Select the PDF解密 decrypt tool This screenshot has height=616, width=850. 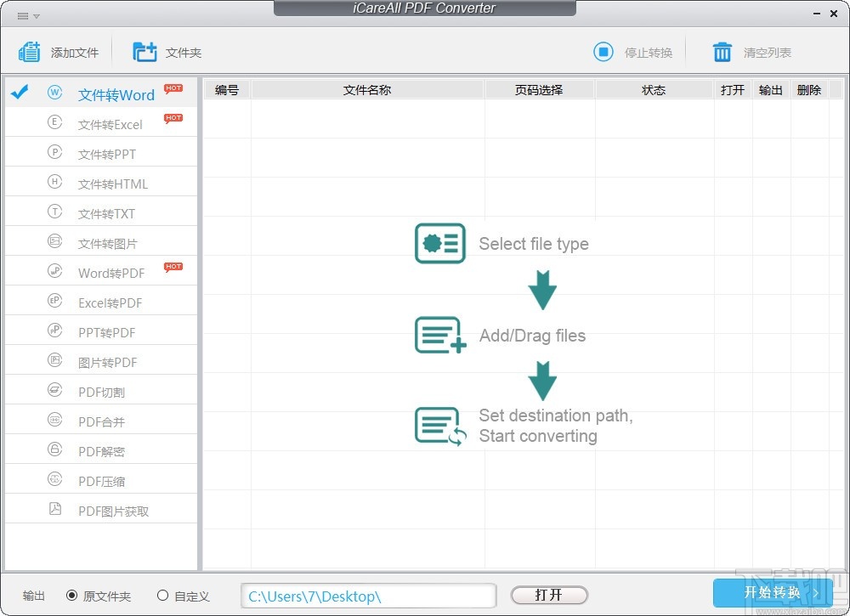100,450
